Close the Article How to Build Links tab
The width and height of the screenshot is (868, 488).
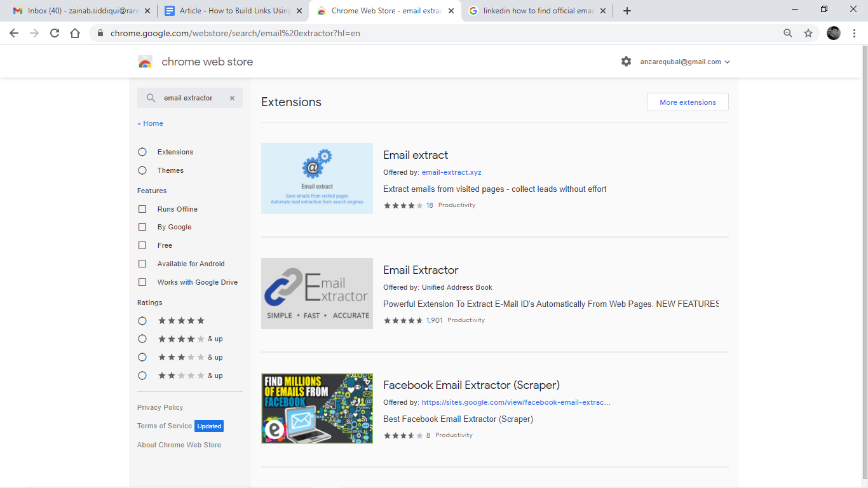point(299,11)
